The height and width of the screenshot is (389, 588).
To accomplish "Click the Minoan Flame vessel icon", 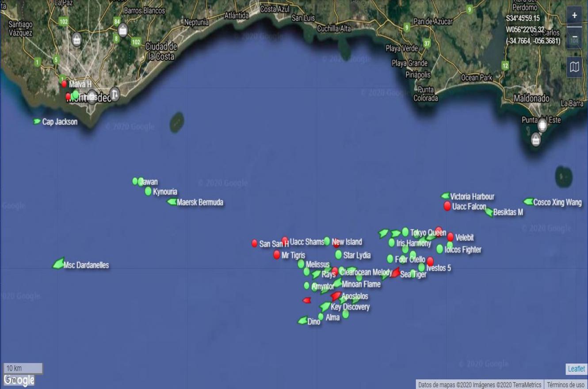I will 337,283.
